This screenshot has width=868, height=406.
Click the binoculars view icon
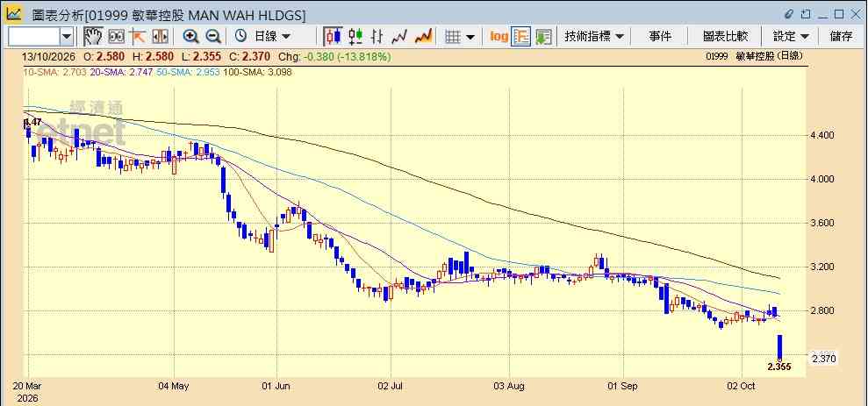[x=116, y=37]
